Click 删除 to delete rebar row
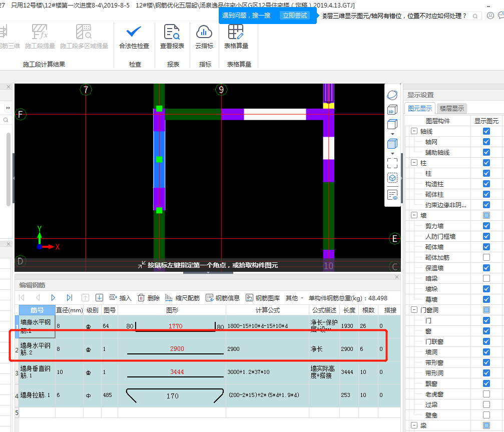 pyautogui.click(x=149, y=298)
